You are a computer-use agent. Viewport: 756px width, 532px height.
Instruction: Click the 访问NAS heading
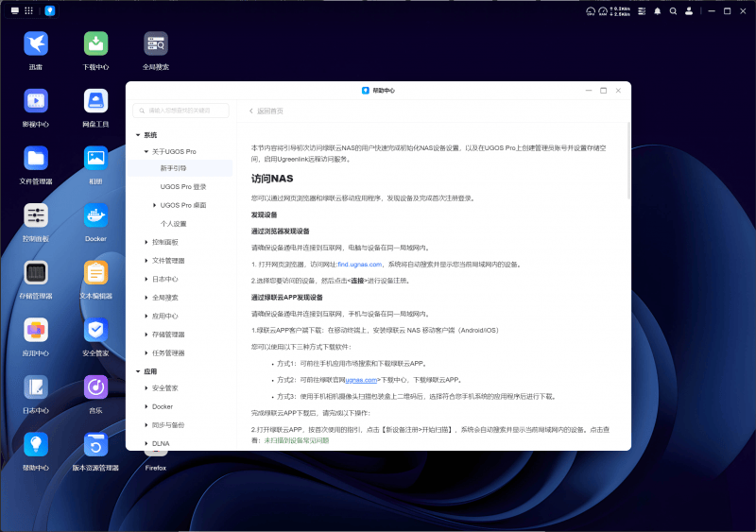[x=272, y=179]
